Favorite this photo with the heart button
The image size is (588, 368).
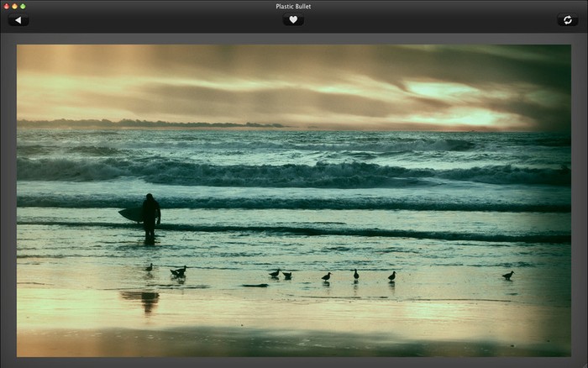(293, 20)
